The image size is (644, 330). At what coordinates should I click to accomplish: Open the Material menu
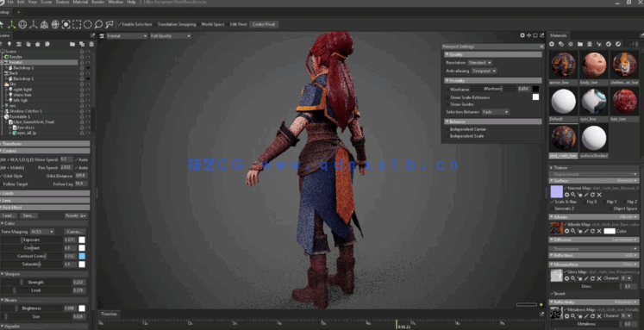pyautogui.click(x=80, y=2)
